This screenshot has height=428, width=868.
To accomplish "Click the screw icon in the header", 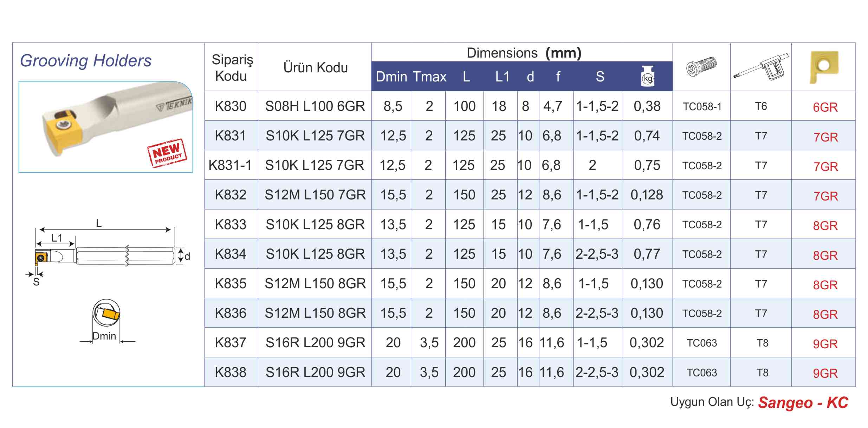I will [x=701, y=67].
